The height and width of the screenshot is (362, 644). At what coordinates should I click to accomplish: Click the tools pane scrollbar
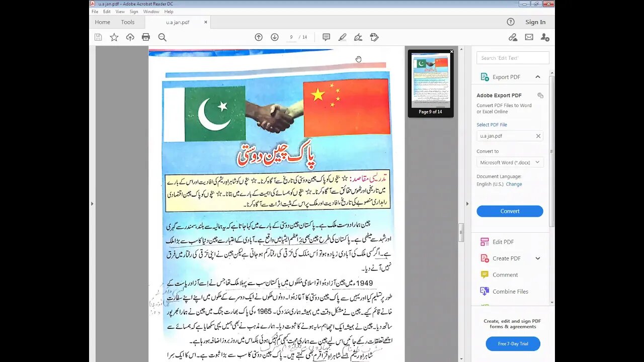(x=552, y=151)
